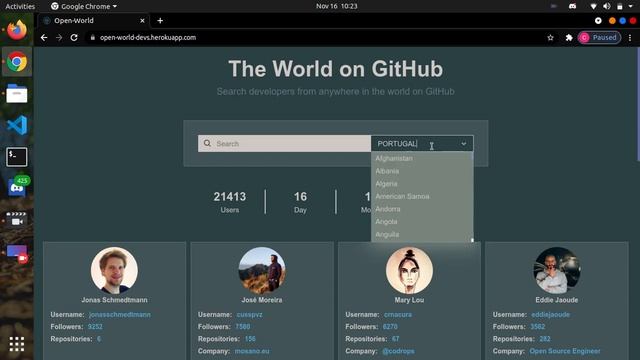This screenshot has height=360, width=640.
Task: Open cusspvz username link
Action: click(x=249, y=314)
